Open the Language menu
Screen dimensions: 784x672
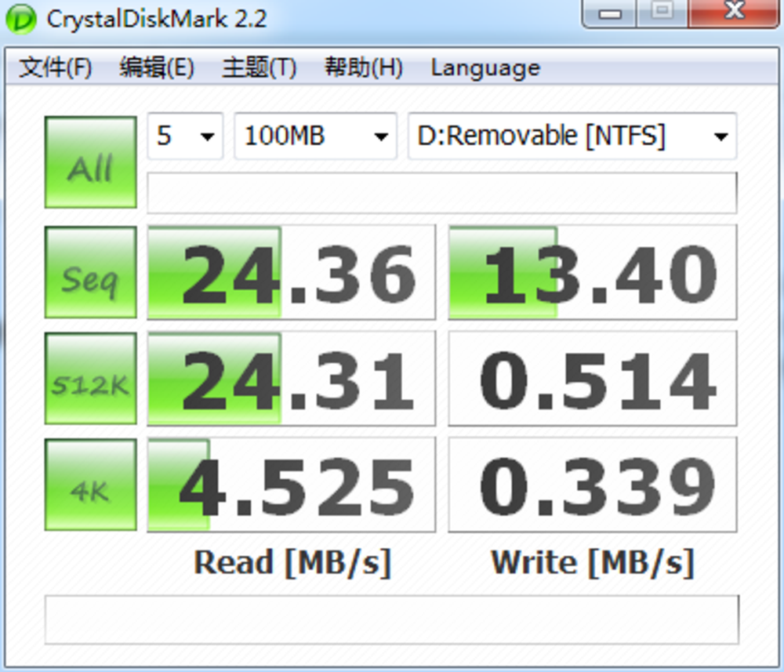(485, 67)
